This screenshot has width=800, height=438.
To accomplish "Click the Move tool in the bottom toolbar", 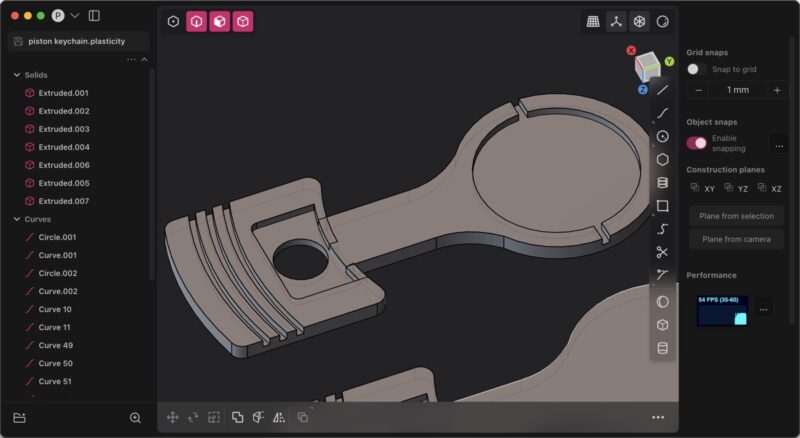I will (x=172, y=417).
